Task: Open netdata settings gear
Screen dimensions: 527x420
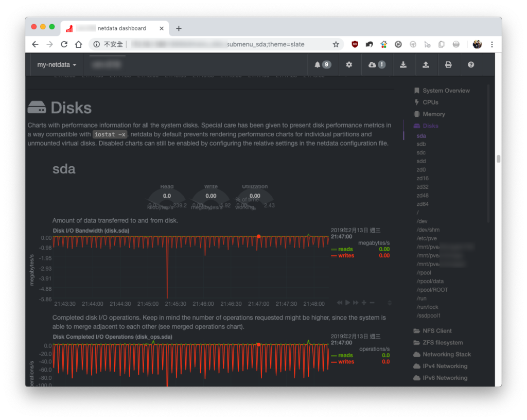Action: click(349, 64)
